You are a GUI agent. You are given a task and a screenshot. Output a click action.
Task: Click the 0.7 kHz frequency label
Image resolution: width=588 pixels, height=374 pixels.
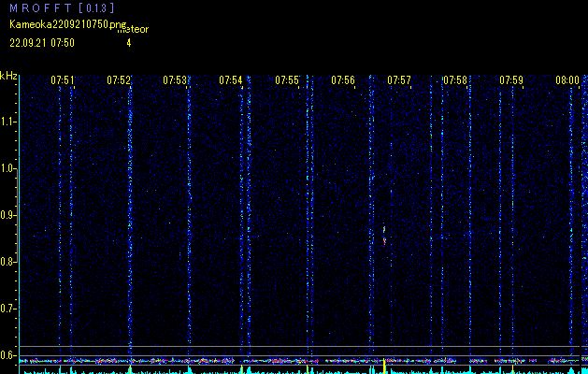pyautogui.click(x=7, y=309)
